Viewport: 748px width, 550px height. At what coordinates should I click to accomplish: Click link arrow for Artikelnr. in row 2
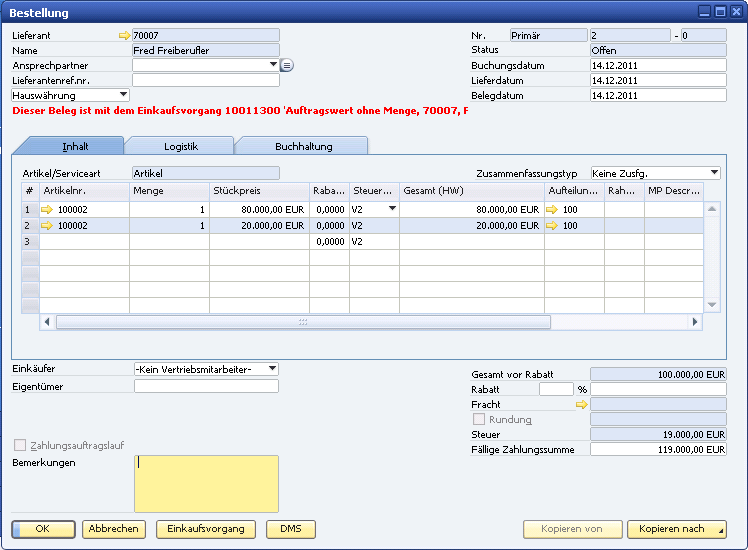47,226
